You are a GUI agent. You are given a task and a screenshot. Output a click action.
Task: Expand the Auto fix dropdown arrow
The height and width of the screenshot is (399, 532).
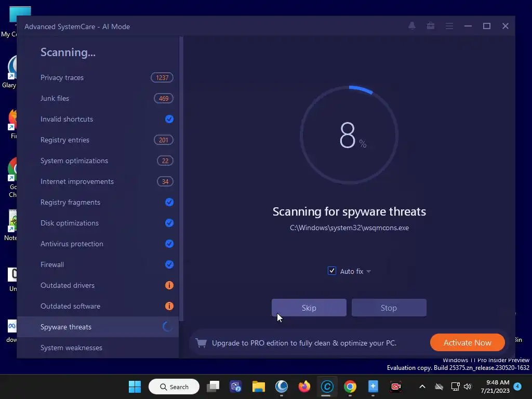pos(368,271)
